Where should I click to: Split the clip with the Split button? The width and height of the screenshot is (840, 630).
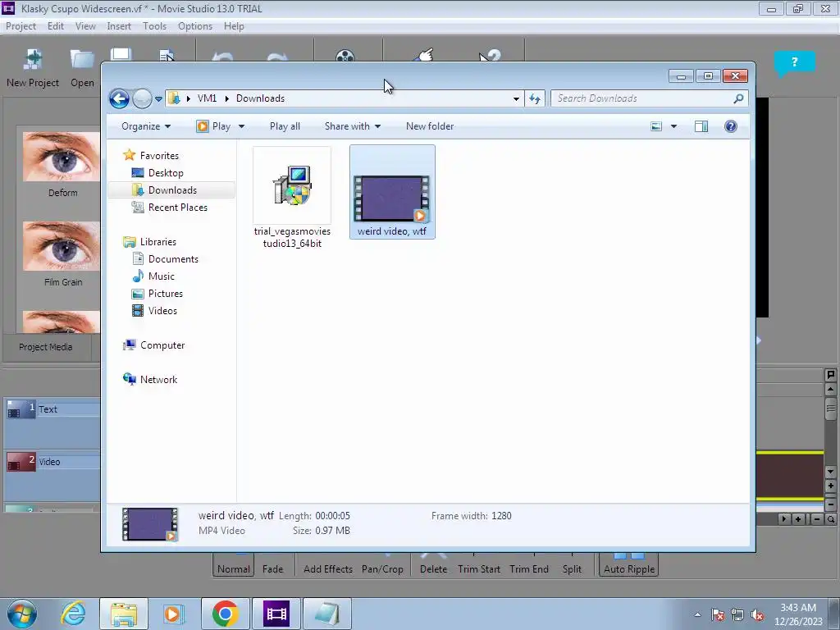coord(572,569)
